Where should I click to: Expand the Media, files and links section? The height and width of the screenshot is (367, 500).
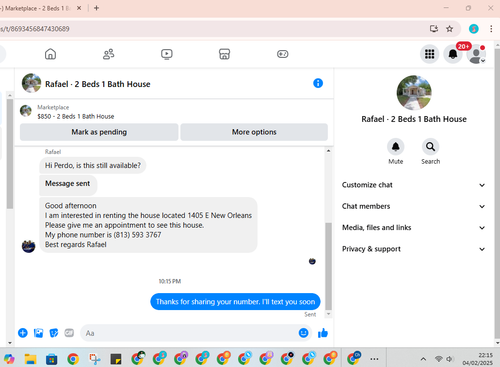pyautogui.click(x=413, y=228)
